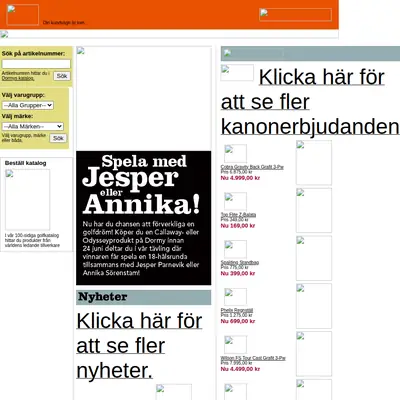Image resolution: width=400 pixels, height=400 pixels.
Task: Click the 'Nu 699,00 kr' price text
Action: tap(238, 321)
